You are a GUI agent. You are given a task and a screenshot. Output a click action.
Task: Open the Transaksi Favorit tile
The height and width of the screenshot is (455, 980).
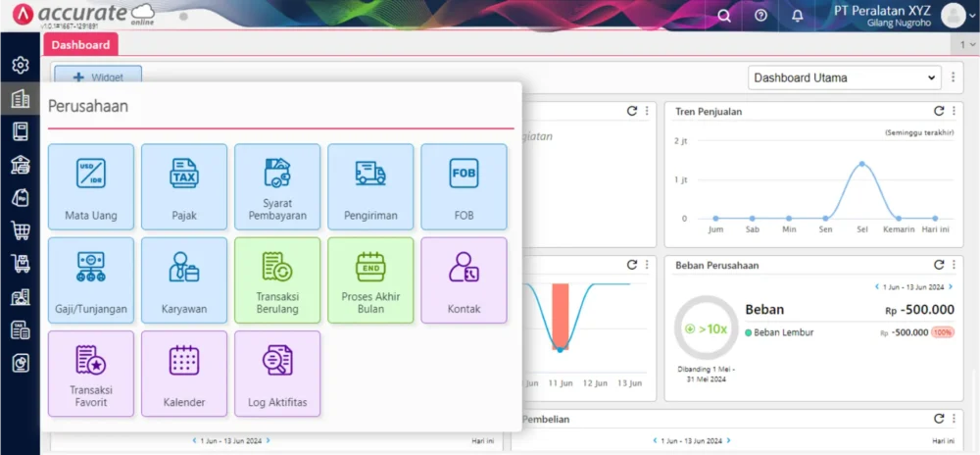point(90,374)
